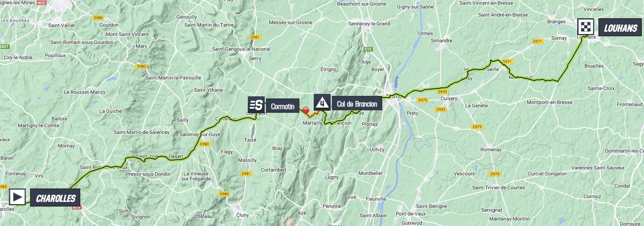644x226 pixels.
Task: Open the CHAROLLES start label
Action: pos(55,198)
